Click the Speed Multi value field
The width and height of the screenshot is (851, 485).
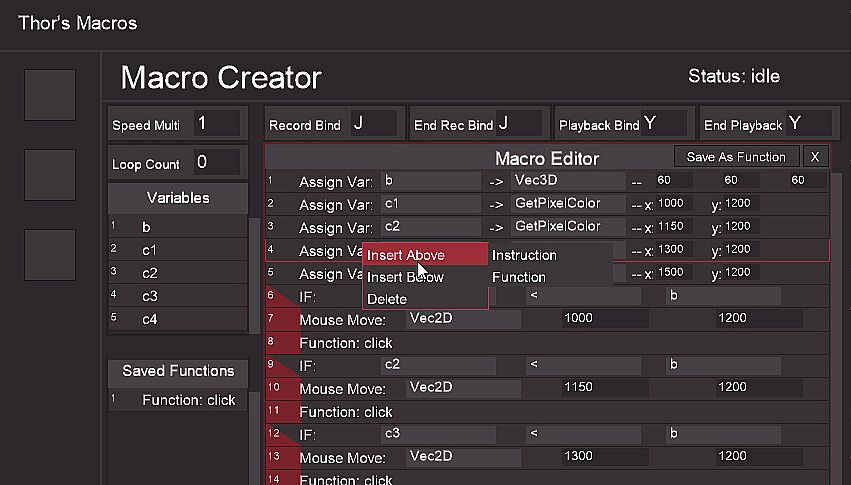217,124
